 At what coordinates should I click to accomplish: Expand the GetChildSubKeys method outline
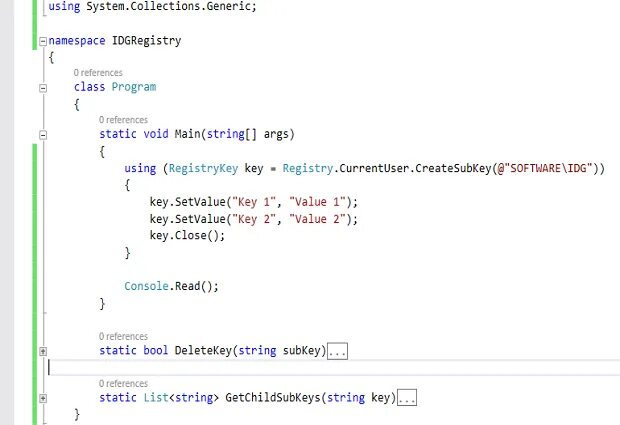pos(43,398)
